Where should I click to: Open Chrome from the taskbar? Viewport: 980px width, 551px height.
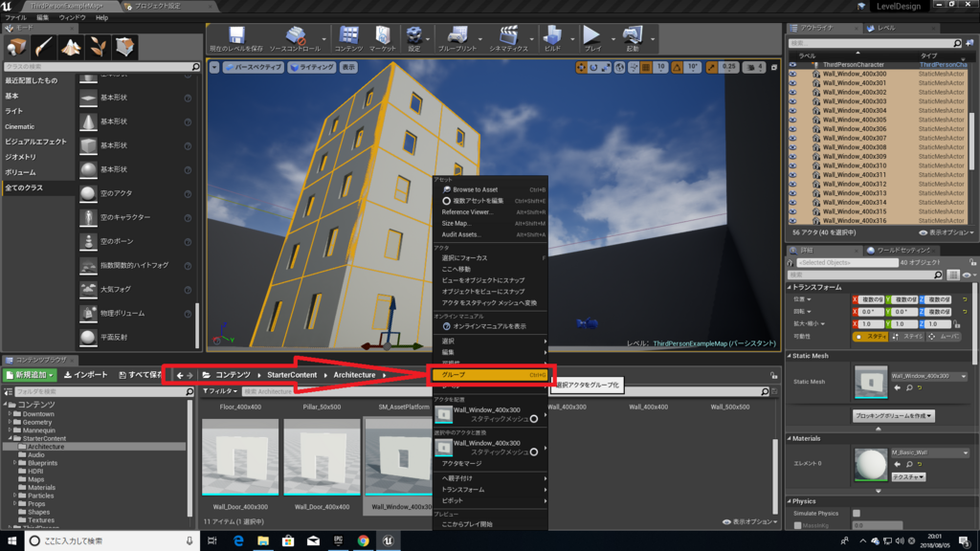363,541
